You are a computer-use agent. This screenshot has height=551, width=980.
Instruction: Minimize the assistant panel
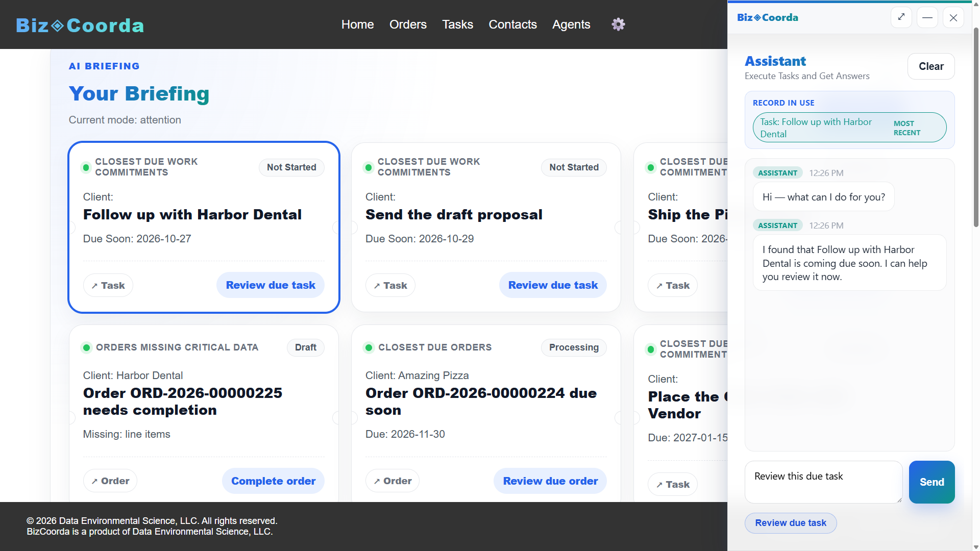(x=927, y=17)
